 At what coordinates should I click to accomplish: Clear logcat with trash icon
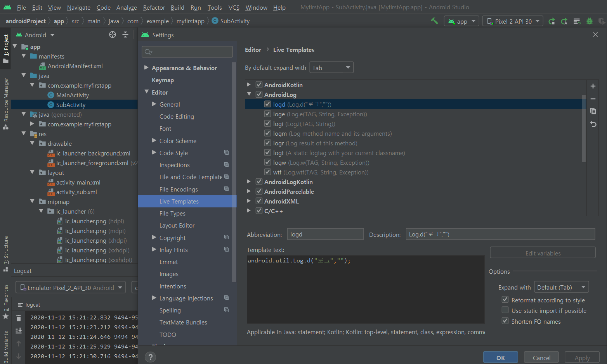(19, 318)
